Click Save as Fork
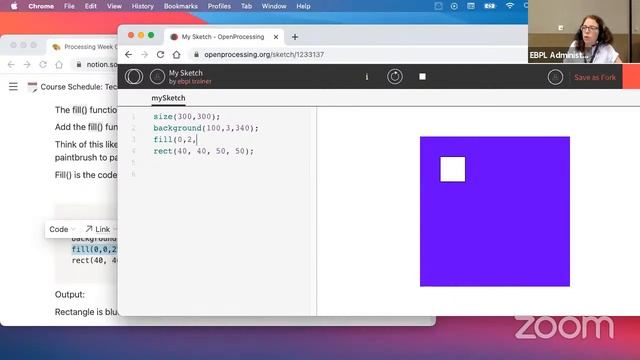640x360 pixels. 595,77
